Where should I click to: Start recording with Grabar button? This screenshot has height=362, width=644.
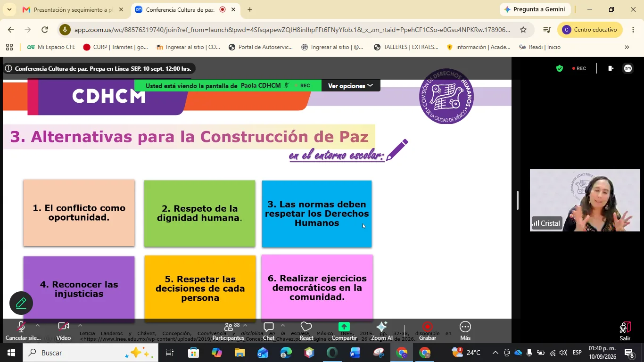[x=428, y=331]
